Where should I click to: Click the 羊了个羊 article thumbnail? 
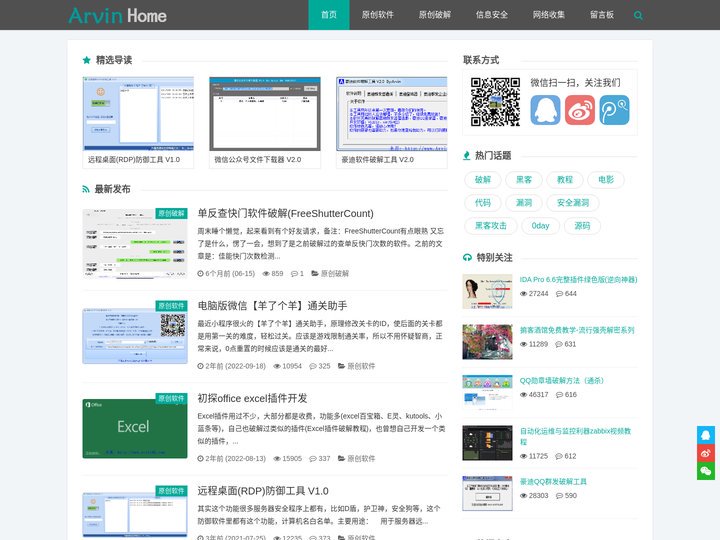tap(135, 336)
